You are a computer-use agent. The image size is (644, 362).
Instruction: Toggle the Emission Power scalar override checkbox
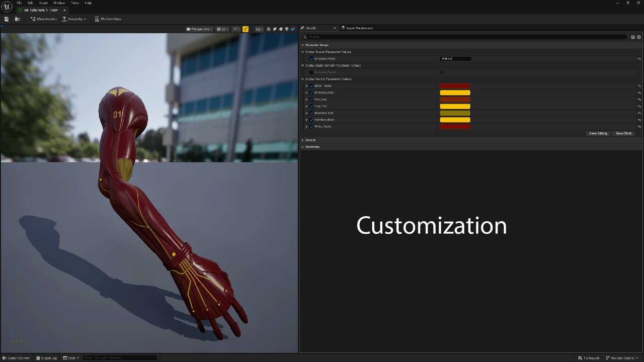311,59
